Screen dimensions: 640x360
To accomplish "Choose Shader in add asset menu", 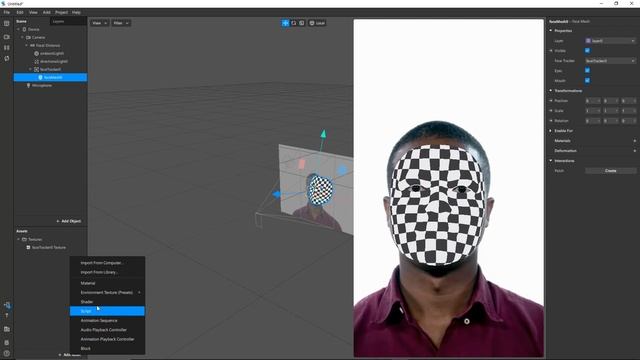I will pos(107,302).
